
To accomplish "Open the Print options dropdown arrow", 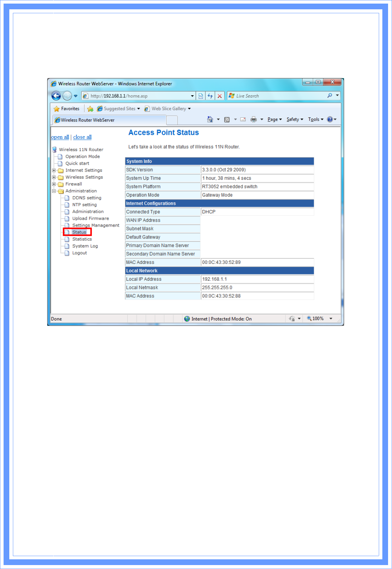I will pyautogui.click(x=262, y=120).
